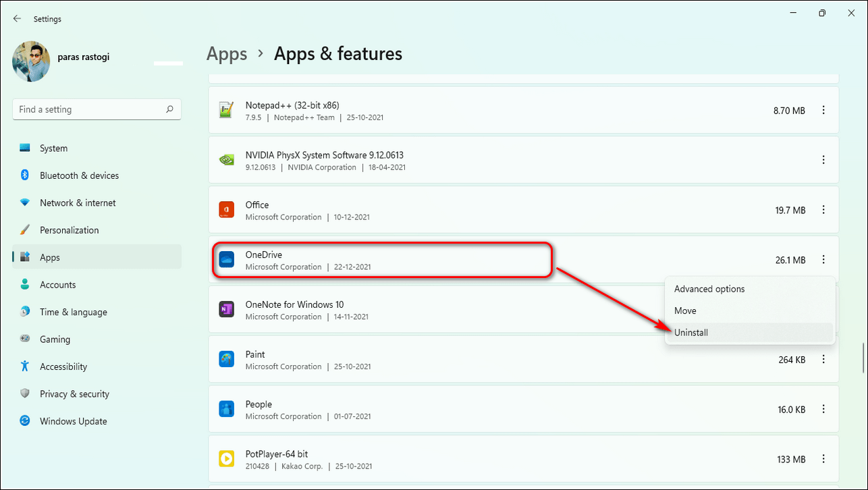This screenshot has height=490, width=868.
Task: Select Move in the OneDrive menu
Action: click(685, 310)
